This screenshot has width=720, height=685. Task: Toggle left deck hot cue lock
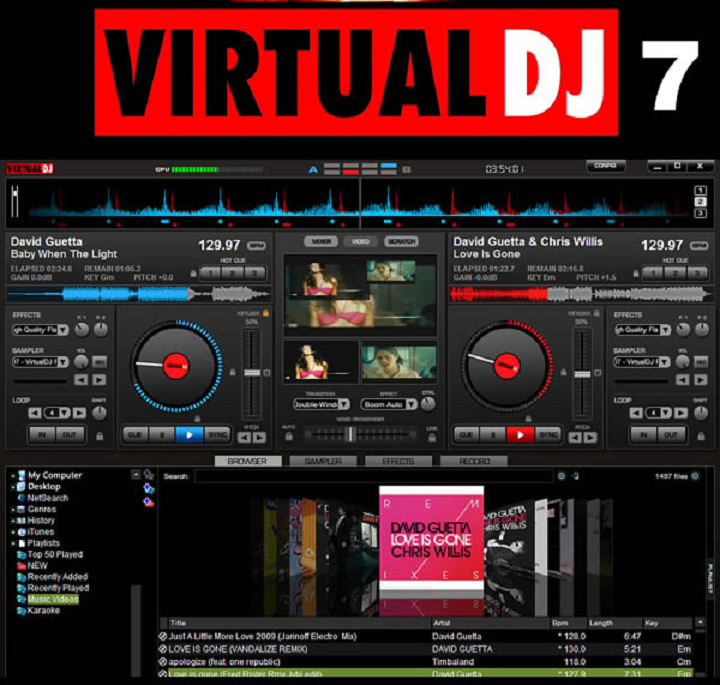(193, 274)
